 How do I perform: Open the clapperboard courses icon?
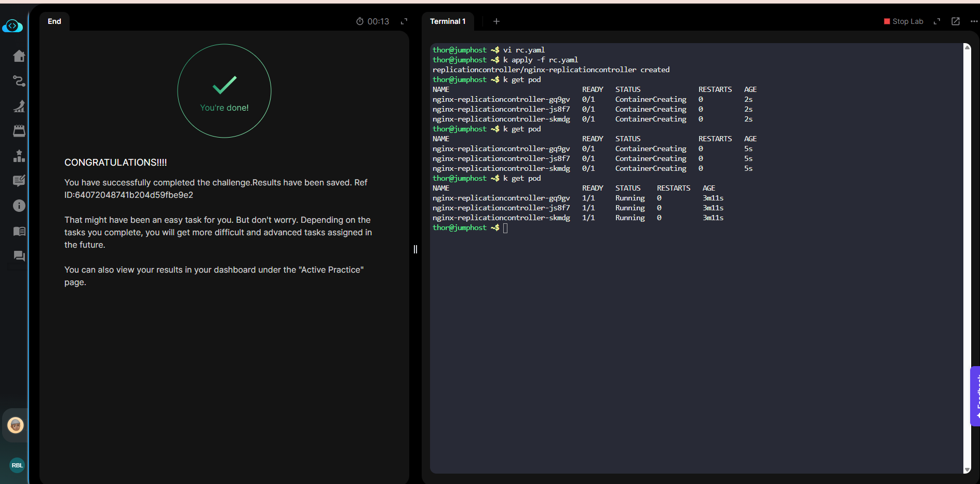[19, 131]
